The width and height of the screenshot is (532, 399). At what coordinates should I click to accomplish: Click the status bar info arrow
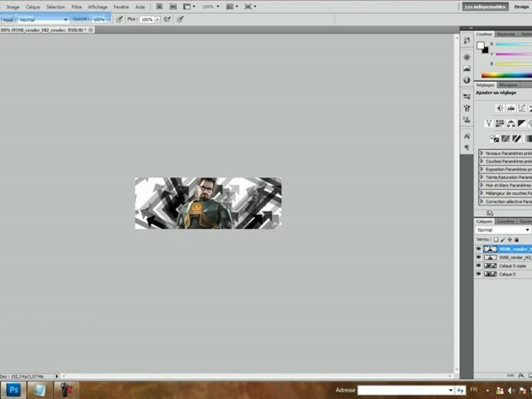pos(57,376)
